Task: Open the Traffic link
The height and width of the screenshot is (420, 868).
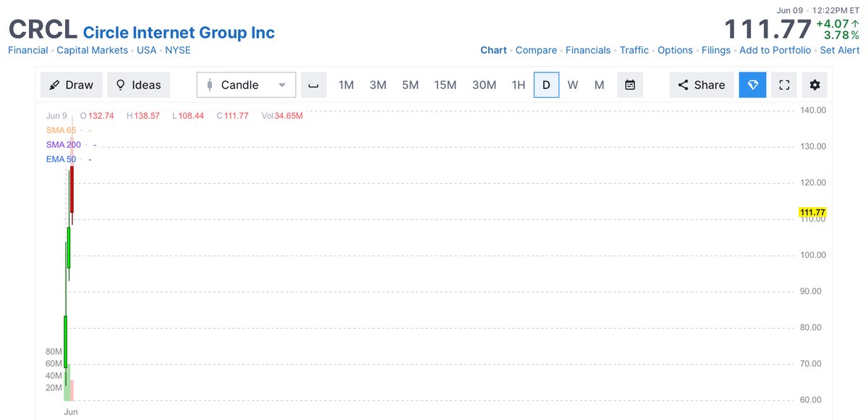Action: [x=634, y=50]
